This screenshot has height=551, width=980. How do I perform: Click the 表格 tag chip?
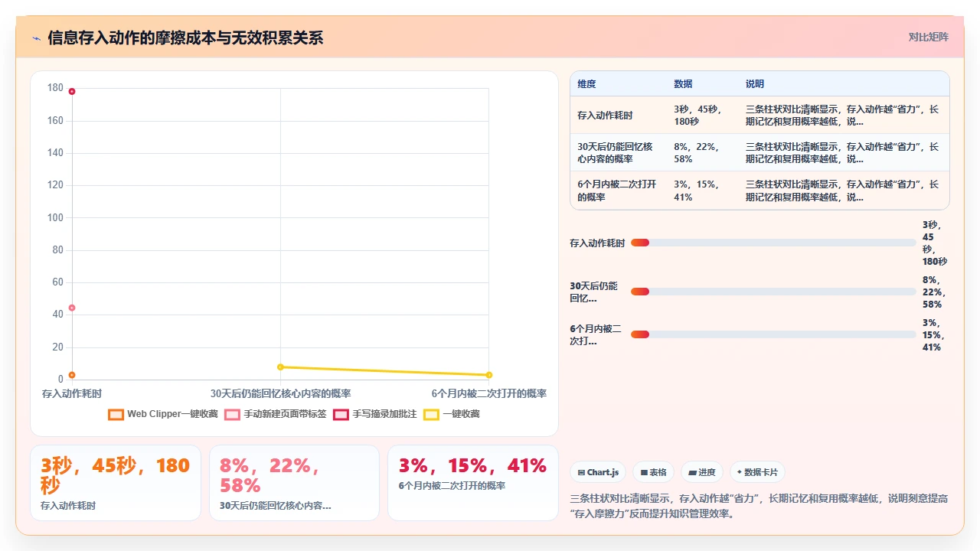(654, 472)
